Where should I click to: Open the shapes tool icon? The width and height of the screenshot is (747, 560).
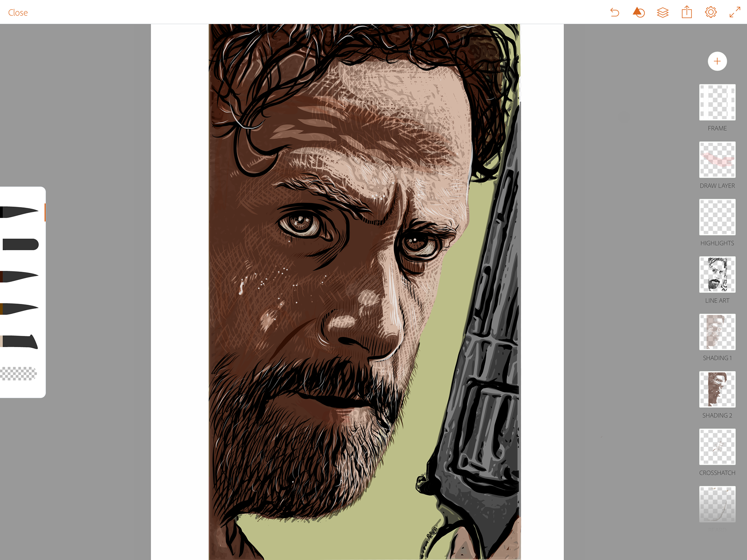pyautogui.click(x=638, y=12)
